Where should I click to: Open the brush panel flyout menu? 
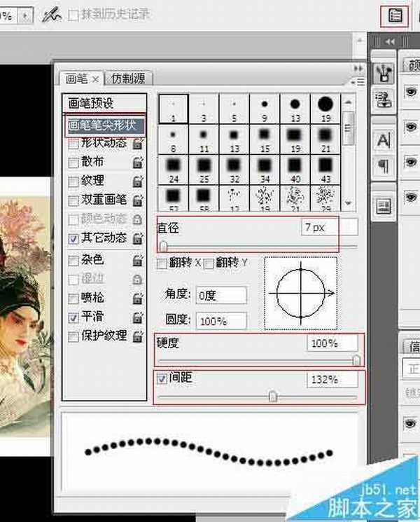pyautogui.click(x=359, y=82)
